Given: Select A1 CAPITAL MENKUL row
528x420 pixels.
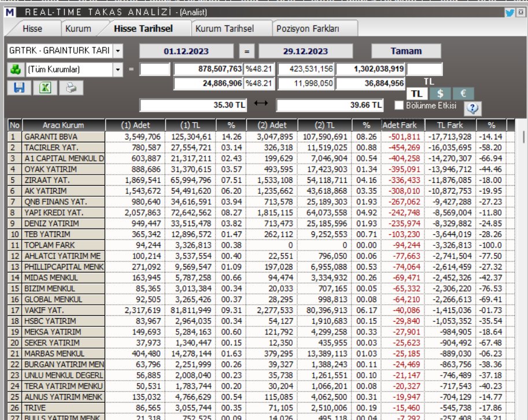Looking at the screenshot, I should [261, 159].
